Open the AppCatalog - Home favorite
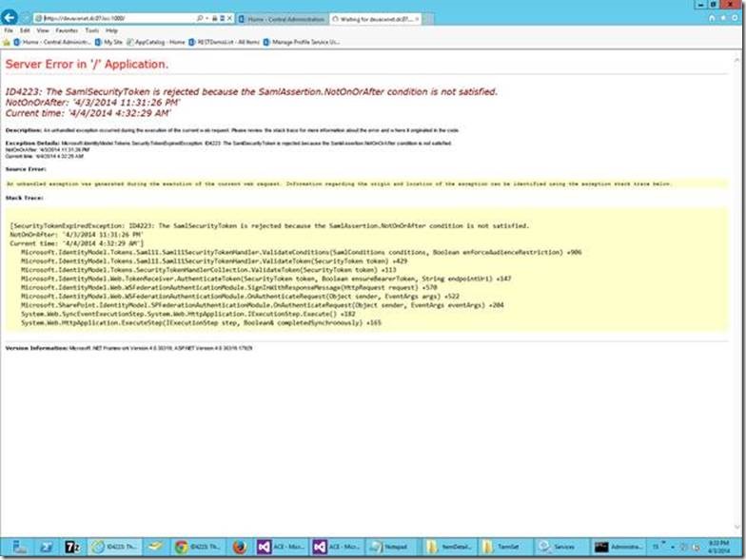This screenshot has height=560, width=746. coord(156,42)
